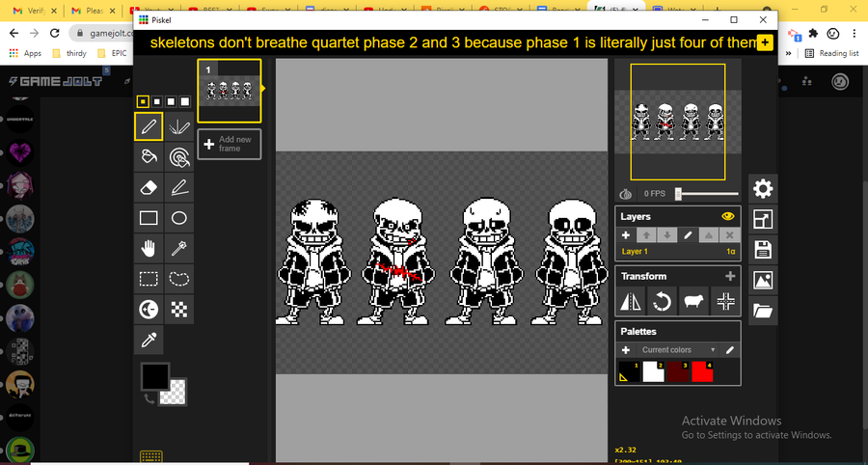
Task: Switch to Gmail 'Pleas' Chrome tab
Action: coord(93,11)
